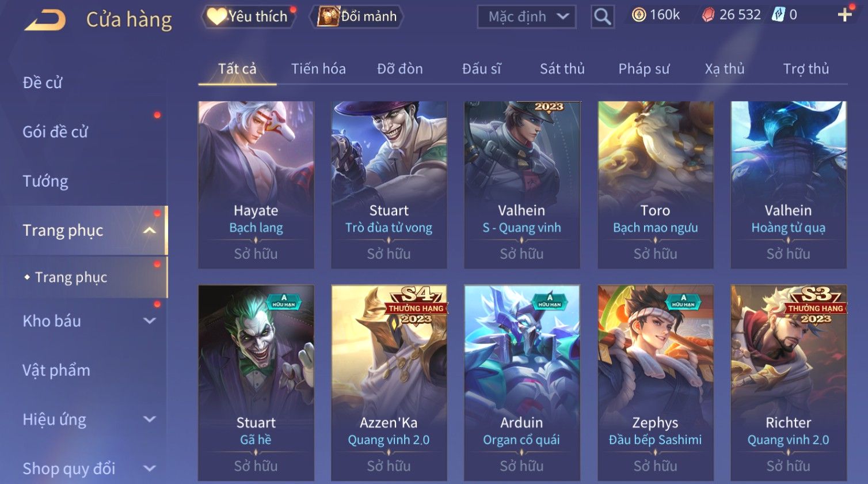Select the Tiến hóa filter tab
Viewport: 868px width, 484px height.
(x=318, y=69)
